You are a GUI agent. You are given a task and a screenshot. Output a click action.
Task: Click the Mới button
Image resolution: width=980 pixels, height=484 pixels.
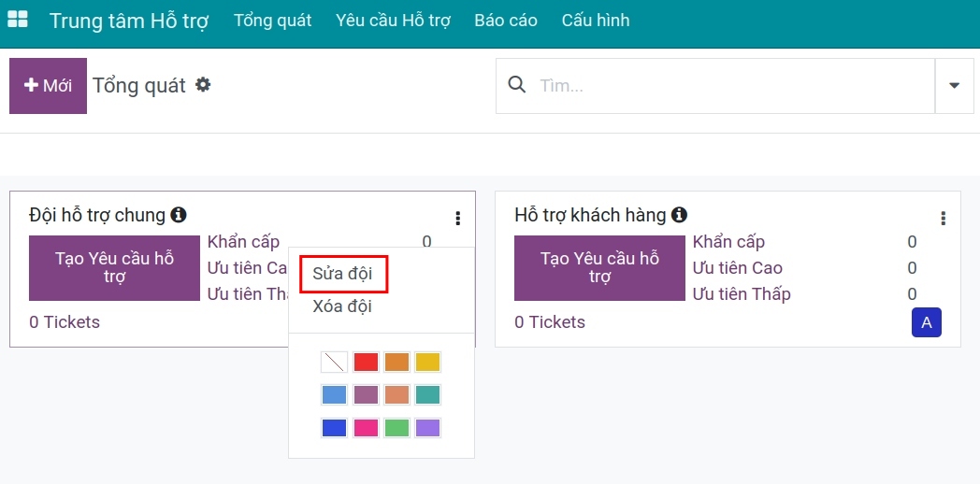(x=48, y=86)
